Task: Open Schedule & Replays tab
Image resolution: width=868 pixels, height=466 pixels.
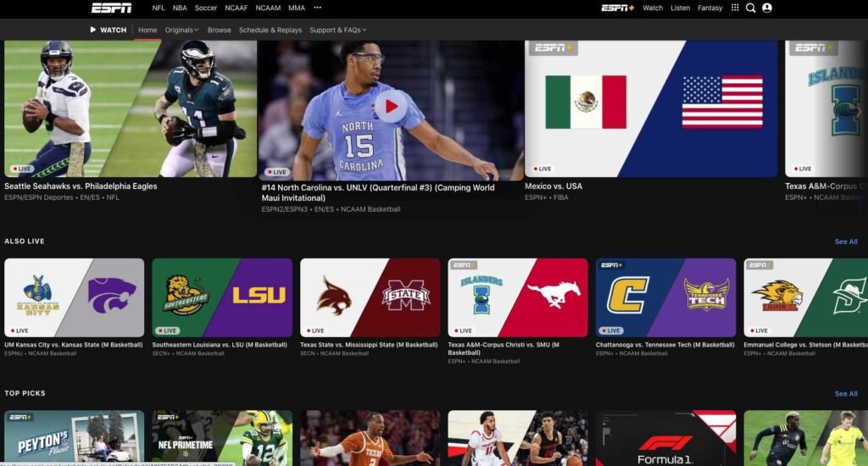Action: [270, 30]
